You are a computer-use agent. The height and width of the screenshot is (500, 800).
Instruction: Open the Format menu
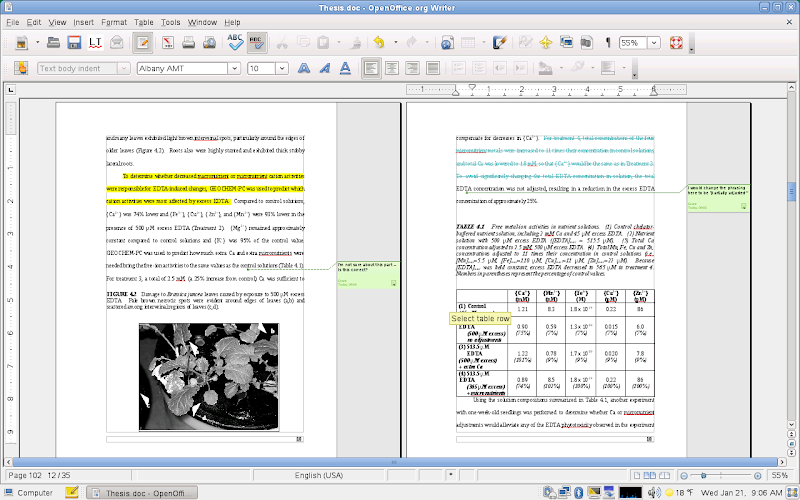pyautogui.click(x=114, y=22)
